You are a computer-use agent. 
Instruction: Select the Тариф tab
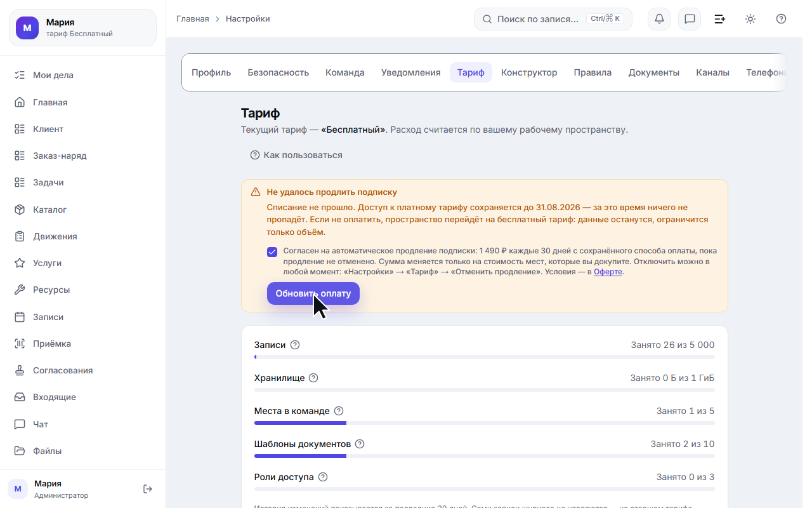point(471,72)
